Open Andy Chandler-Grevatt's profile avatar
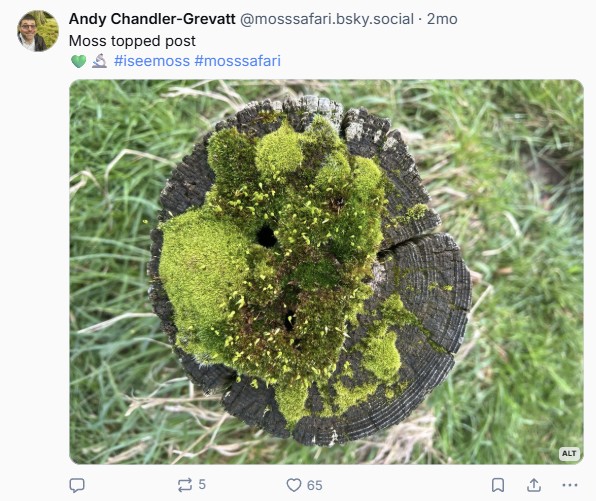 click(38, 31)
